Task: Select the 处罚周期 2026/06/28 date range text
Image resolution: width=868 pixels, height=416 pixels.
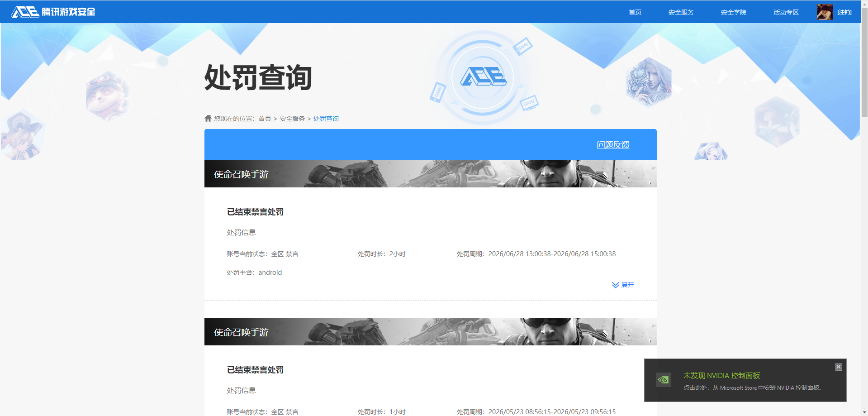Action: (536, 254)
